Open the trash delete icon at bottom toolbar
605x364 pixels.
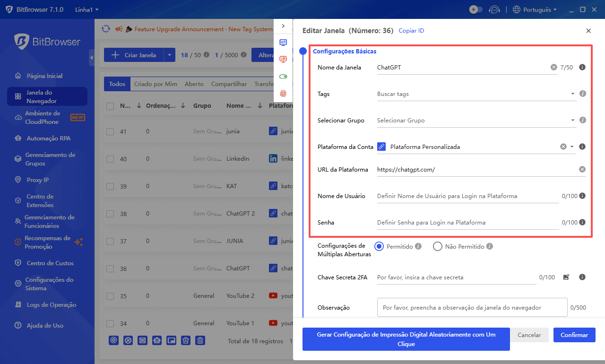(200, 340)
